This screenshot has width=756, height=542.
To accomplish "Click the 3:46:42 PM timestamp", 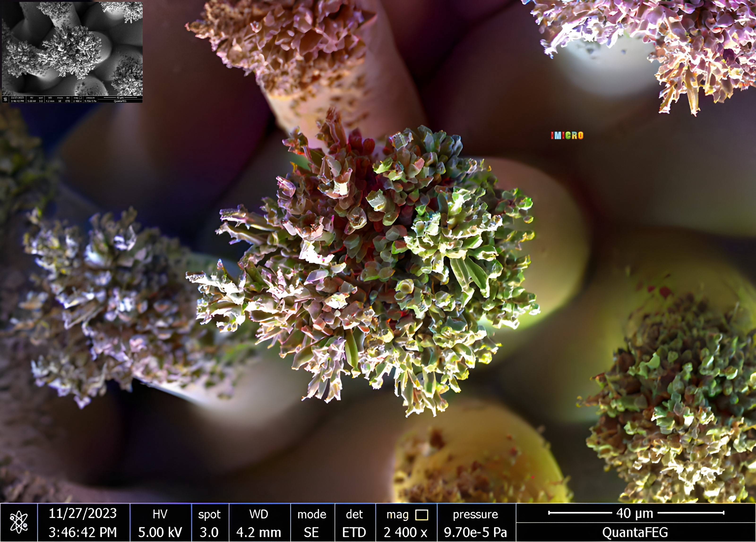I will [83, 532].
